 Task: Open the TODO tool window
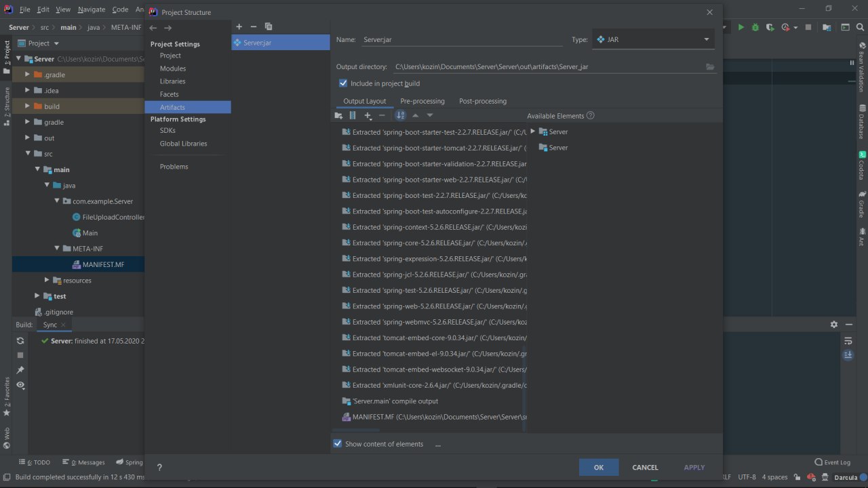35,462
